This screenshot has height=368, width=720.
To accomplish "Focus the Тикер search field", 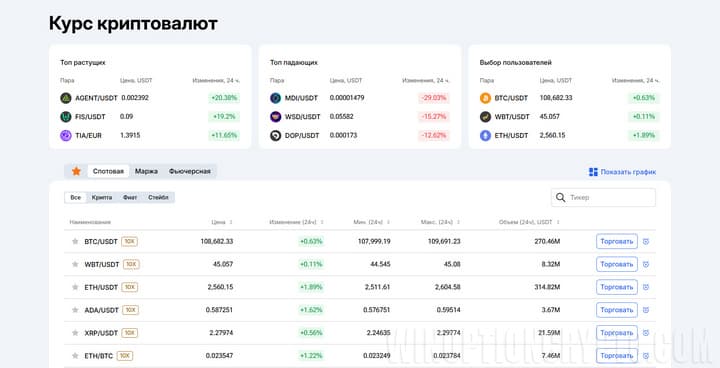I will (603, 198).
